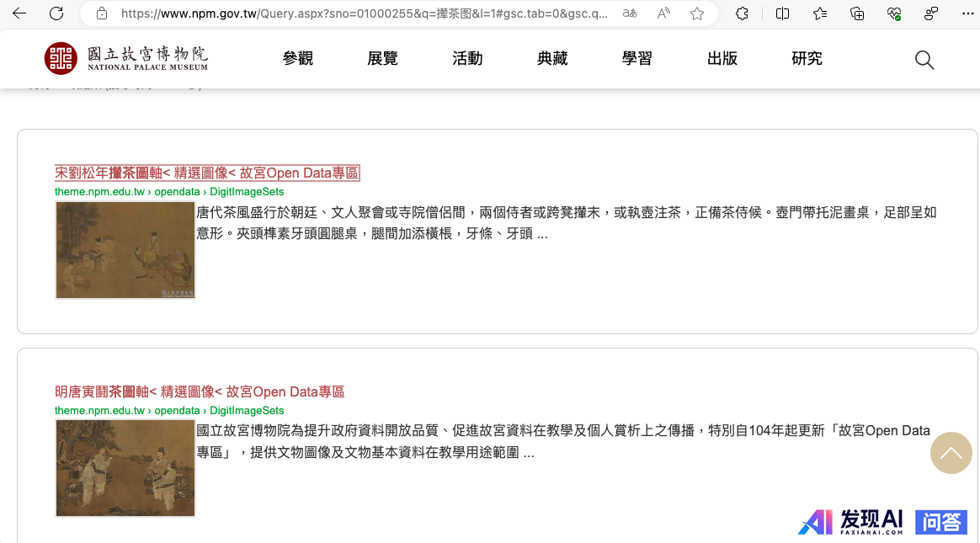Open the 展覽 navigation menu

point(382,59)
